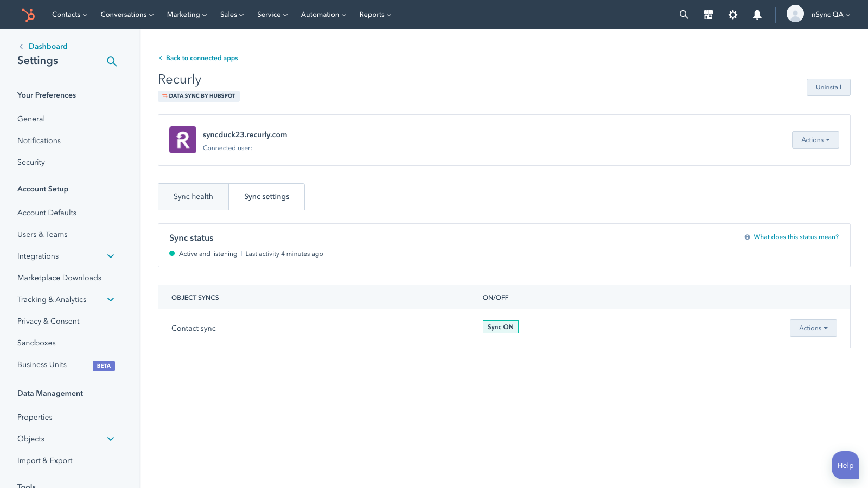The height and width of the screenshot is (488, 868).
Task: Click the user avatar icon
Action: coord(795,14)
